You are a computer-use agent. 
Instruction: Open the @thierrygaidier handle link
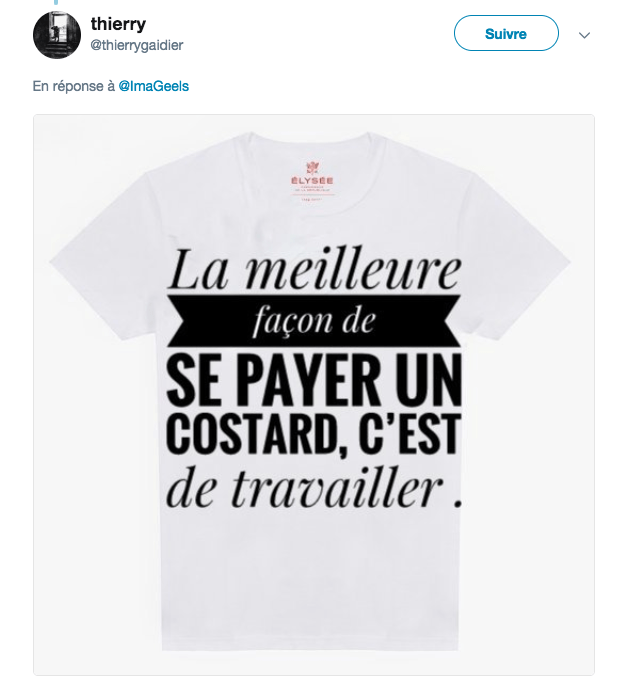136,45
